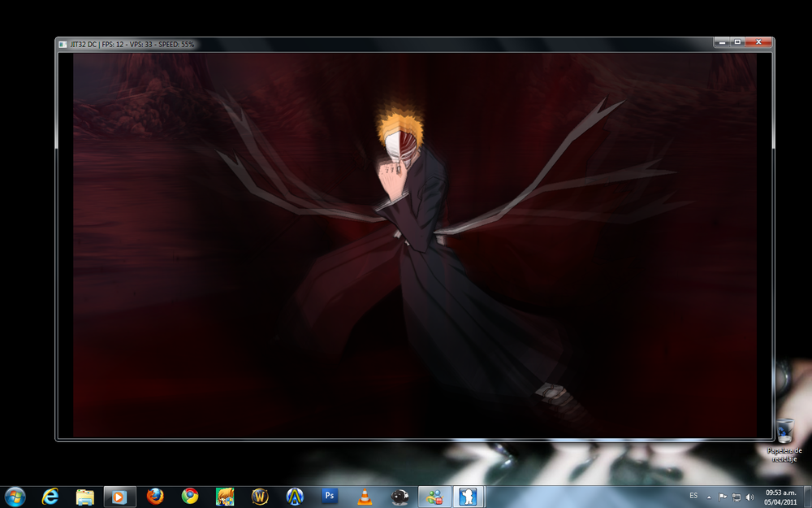812x508 pixels.
Task: Switch to the Windows Live Messenger taskbar button
Action: pos(434,497)
